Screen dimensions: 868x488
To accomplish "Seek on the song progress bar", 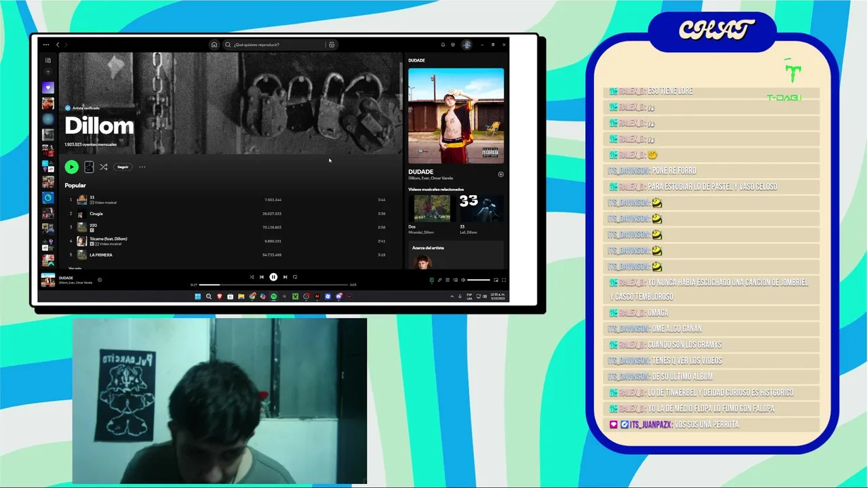I will [273, 285].
